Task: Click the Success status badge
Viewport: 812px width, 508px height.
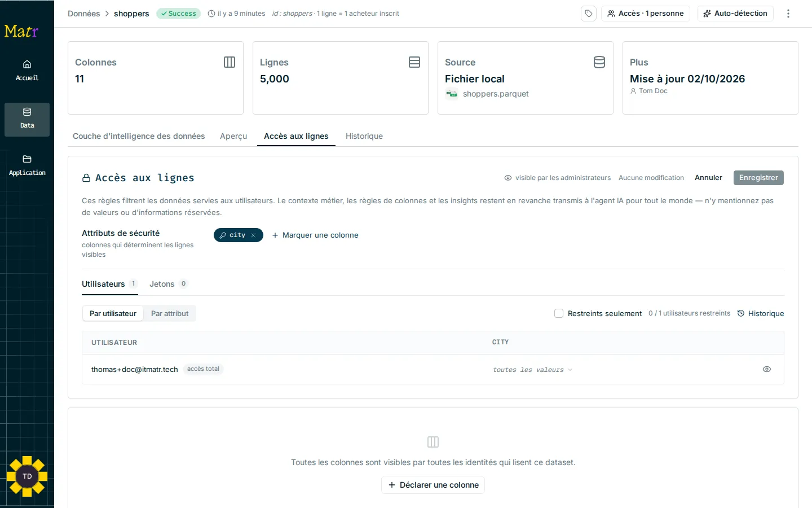Action: point(178,14)
